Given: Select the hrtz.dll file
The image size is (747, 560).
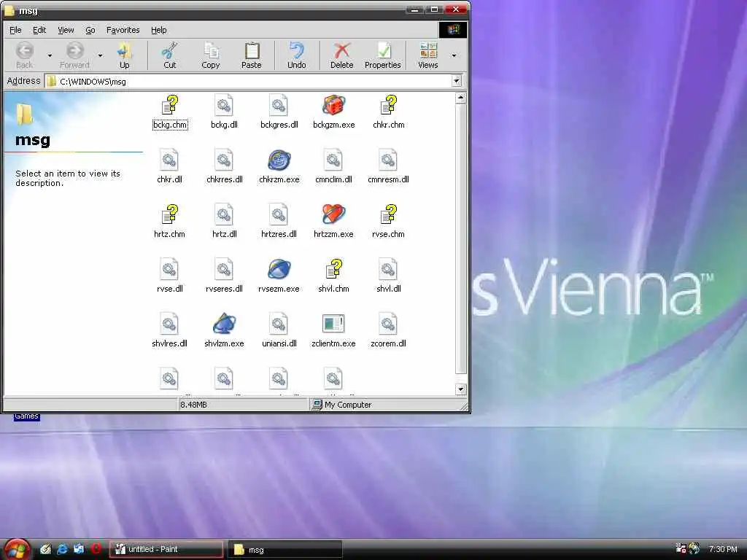Looking at the screenshot, I should 225,222.
